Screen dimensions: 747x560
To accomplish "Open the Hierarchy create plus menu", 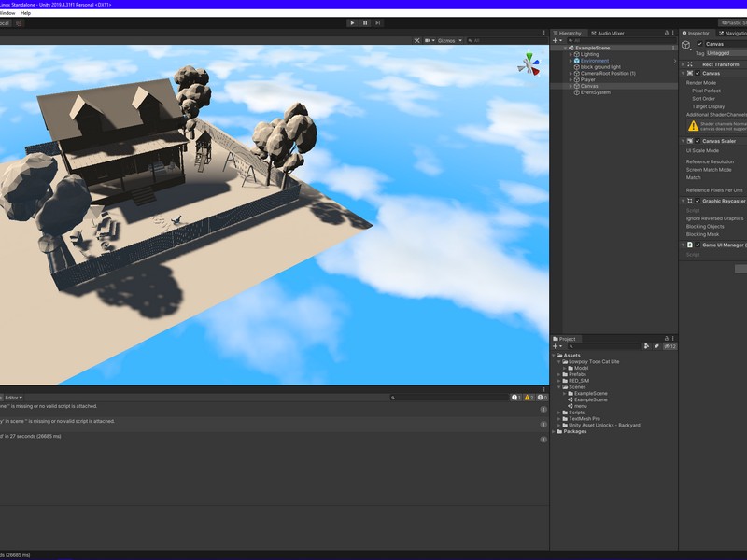I will pos(557,40).
